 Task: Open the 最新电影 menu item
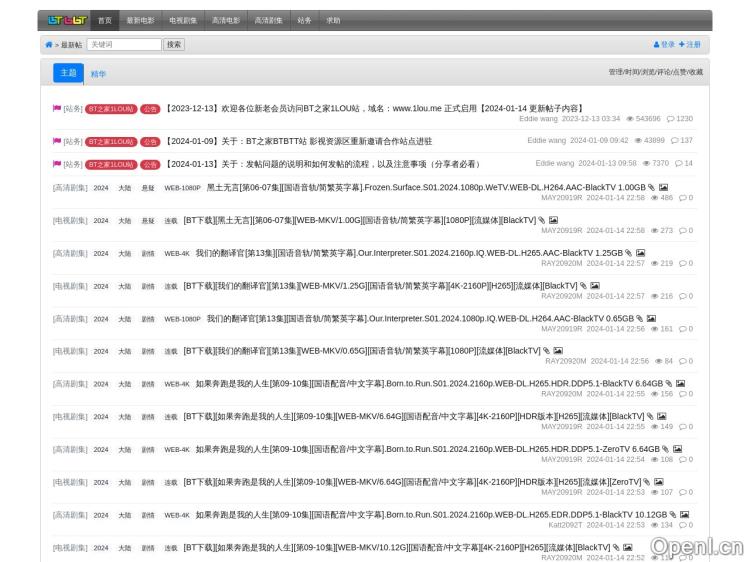140,20
